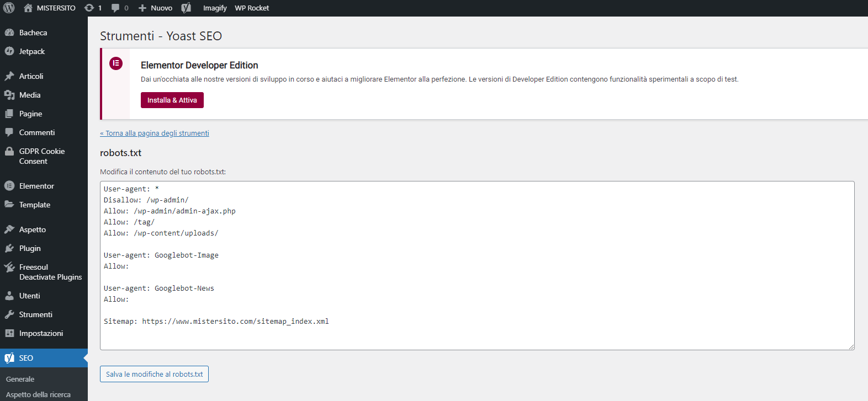Click the Elementor Developer Edition heading
This screenshot has height=401, width=868.
click(199, 65)
